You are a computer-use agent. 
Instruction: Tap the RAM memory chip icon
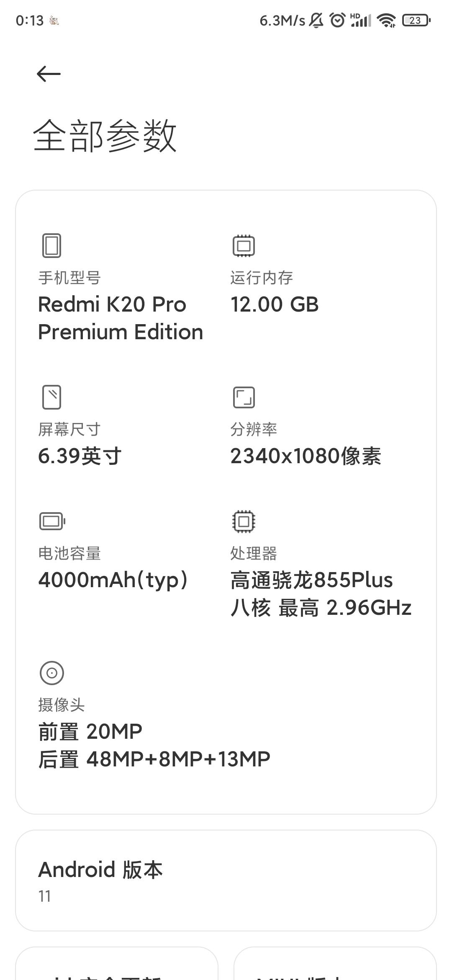[244, 245]
